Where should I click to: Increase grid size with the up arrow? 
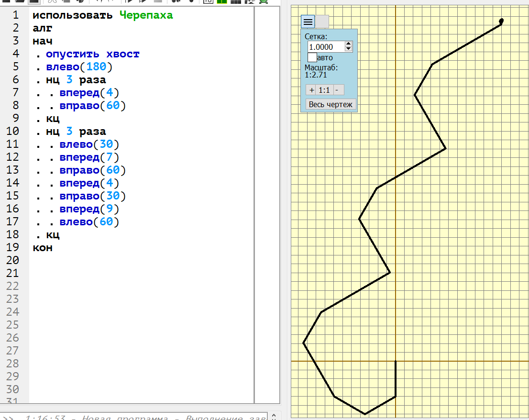point(349,44)
